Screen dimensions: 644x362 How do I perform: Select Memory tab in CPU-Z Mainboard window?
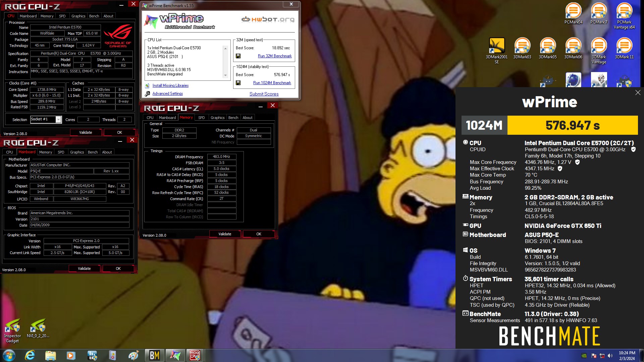[46, 152]
